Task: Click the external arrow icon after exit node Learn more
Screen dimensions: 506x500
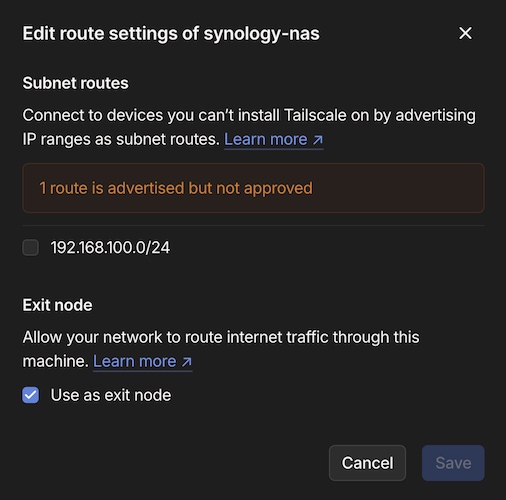Action: point(187,362)
